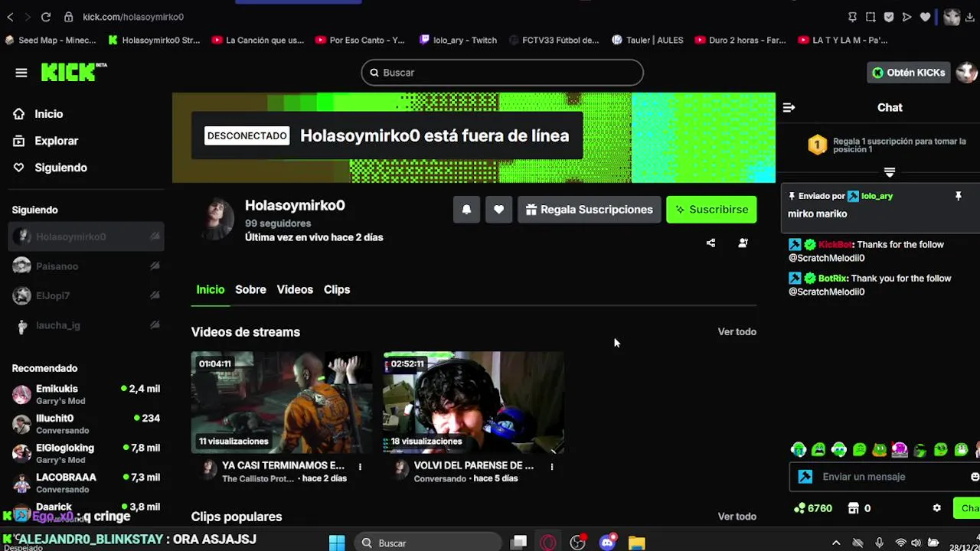The width and height of the screenshot is (980, 551).
Task: Click the browser pin icon in toolbar
Action: click(852, 17)
